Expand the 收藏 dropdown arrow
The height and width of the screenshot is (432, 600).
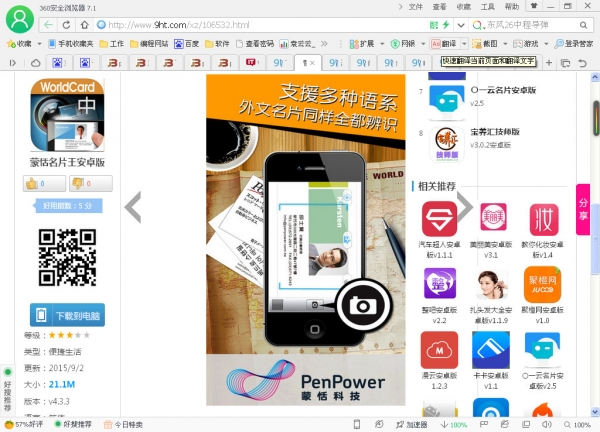coord(39,44)
